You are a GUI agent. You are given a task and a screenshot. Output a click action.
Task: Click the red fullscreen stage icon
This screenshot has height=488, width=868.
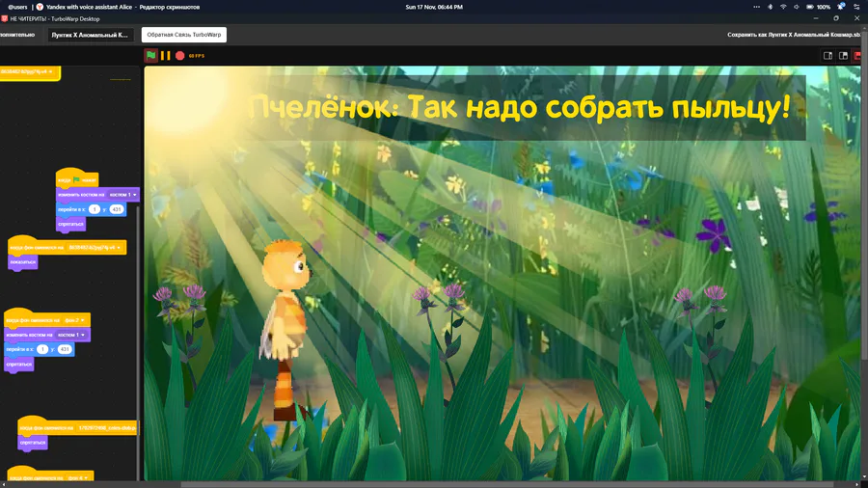[x=858, y=55]
